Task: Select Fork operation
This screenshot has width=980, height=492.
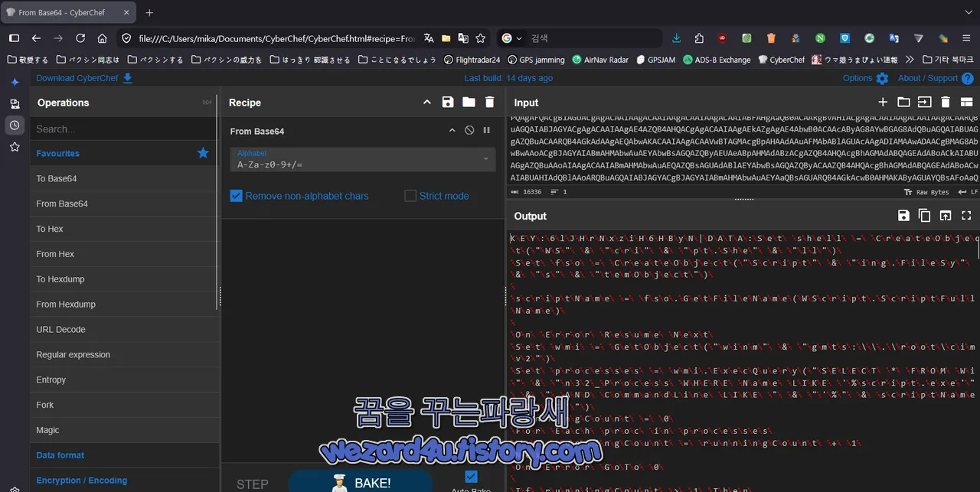Action: pos(123,405)
